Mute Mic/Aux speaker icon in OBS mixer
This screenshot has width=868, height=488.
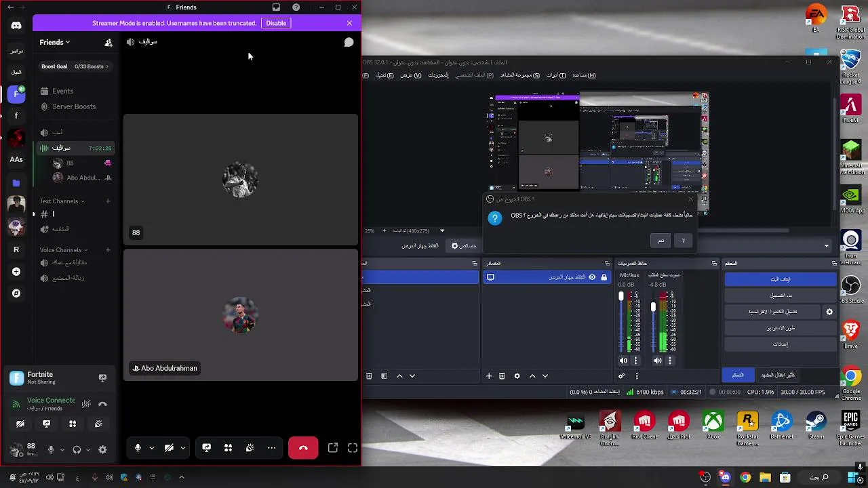(623, 361)
